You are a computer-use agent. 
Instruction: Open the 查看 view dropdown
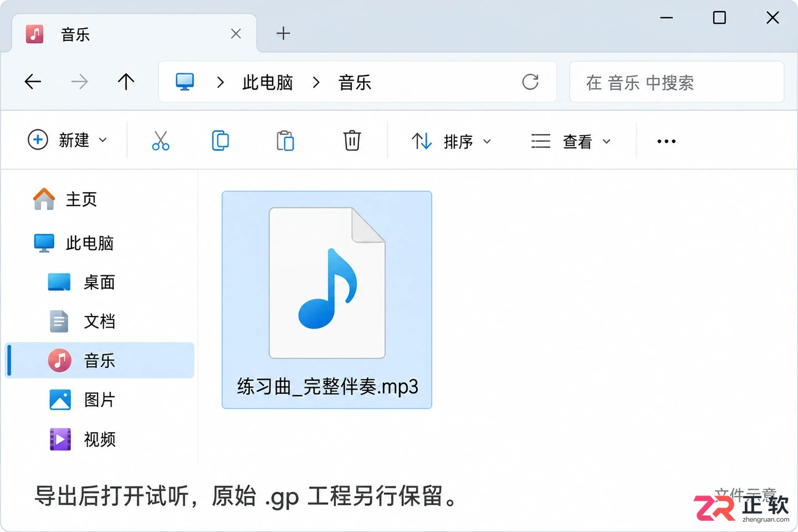point(571,141)
